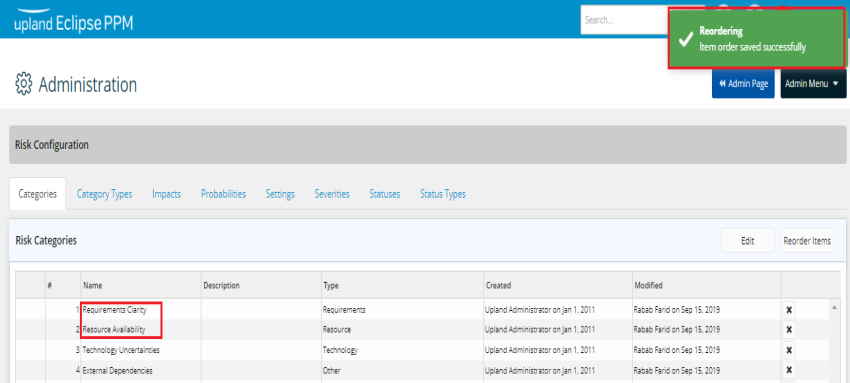The image size is (850, 383).
Task: Click the Edit button in Risk Categories
Action: 748,241
